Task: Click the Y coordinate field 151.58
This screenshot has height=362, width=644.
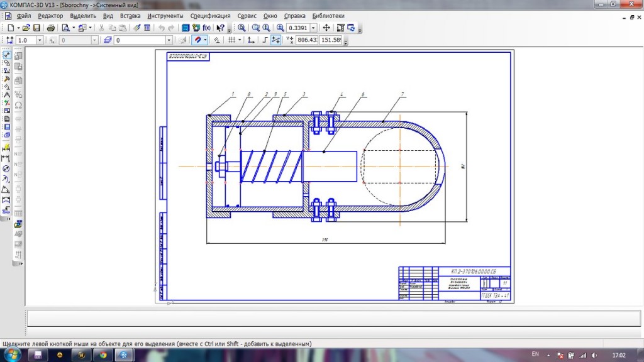Action: pos(331,40)
